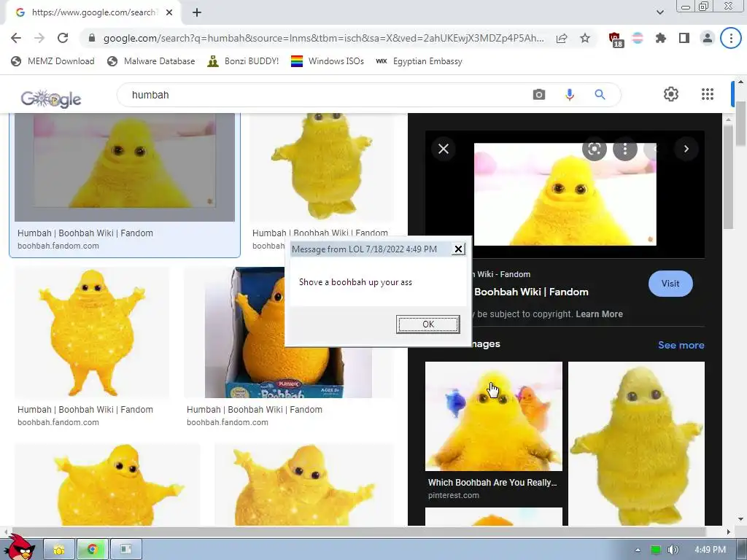Open the Which Boohbah Are You Really related image
The image size is (747, 560).
coord(494,416)
